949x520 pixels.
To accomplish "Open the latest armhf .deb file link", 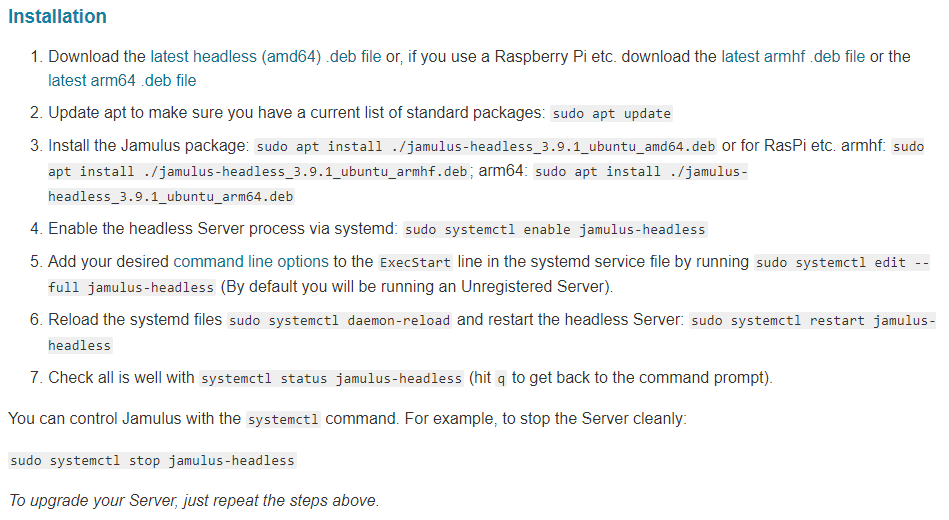I will (x=793, y=56).
